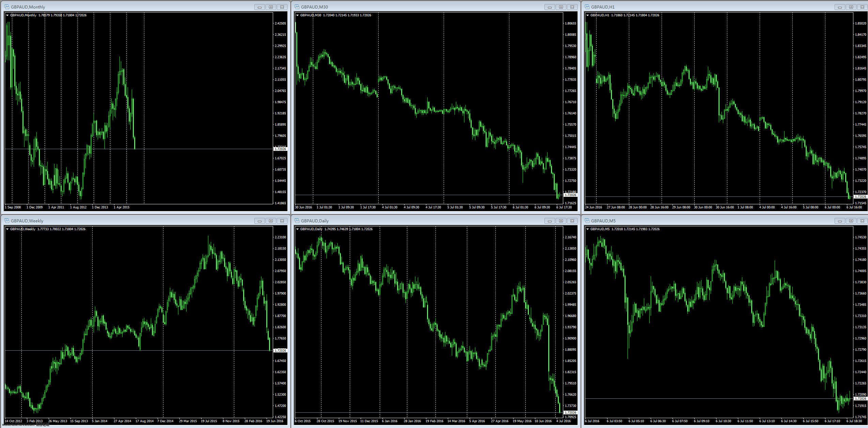The height and width of the screenshot is (428, 868).
Task: Click the 2.42505 price label in Monthly chart
Action: [x=280, y=23]
